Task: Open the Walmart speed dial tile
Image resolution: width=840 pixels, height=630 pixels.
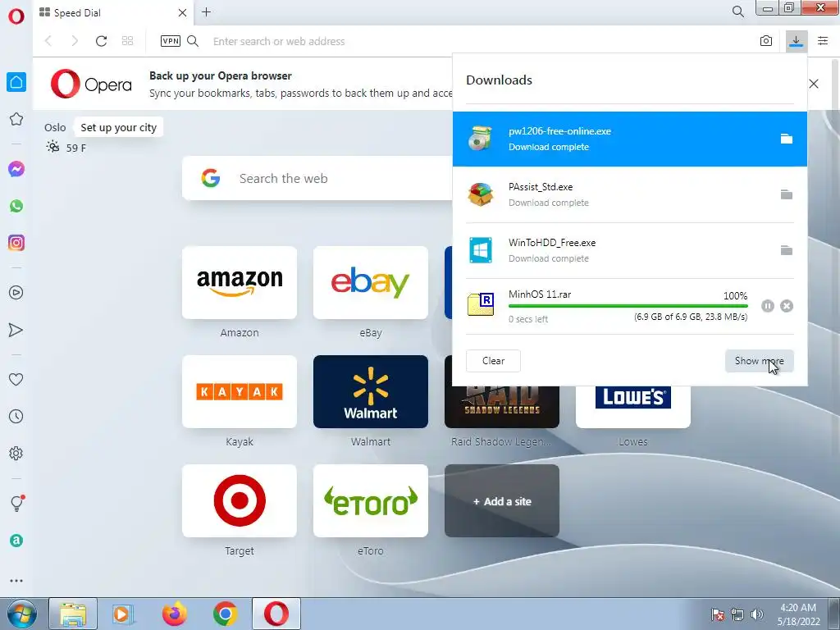Action: coord(371,391)
